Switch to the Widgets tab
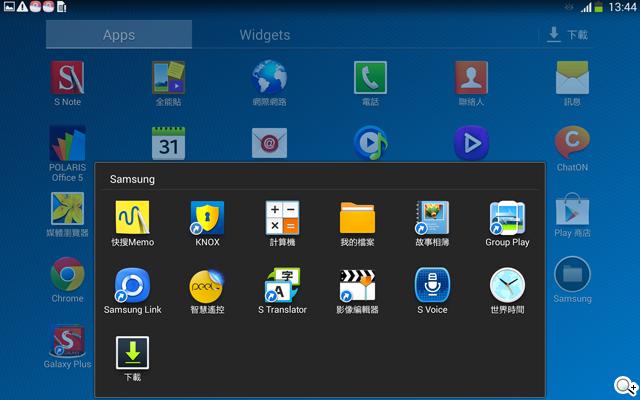This screenshot has width=640, height=400. [x=265, y=35]
